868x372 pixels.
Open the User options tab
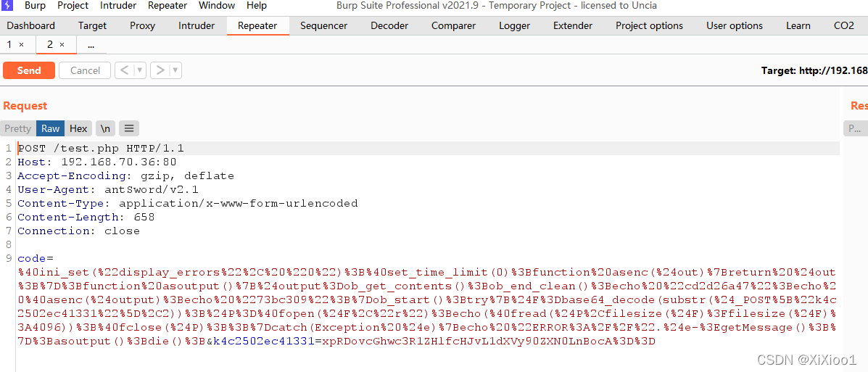735,25
